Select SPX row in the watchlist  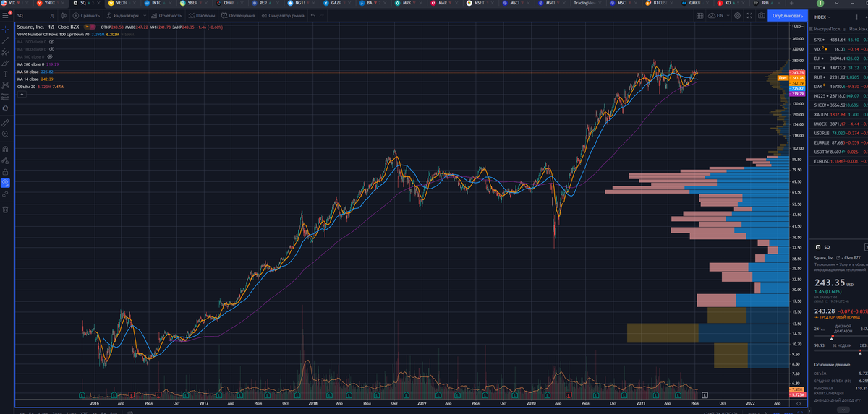click(838, 40)
